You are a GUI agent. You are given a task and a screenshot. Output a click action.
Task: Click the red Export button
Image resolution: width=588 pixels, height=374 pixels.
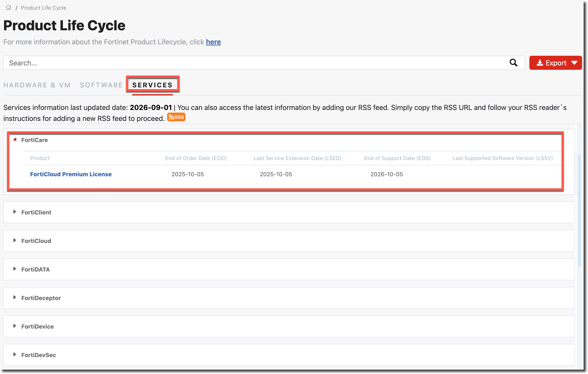tap(556, 63)
